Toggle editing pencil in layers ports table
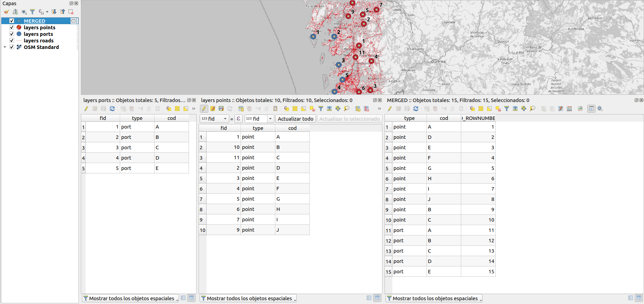The height and width of the screenshot is (304, 644). point(86,109)
